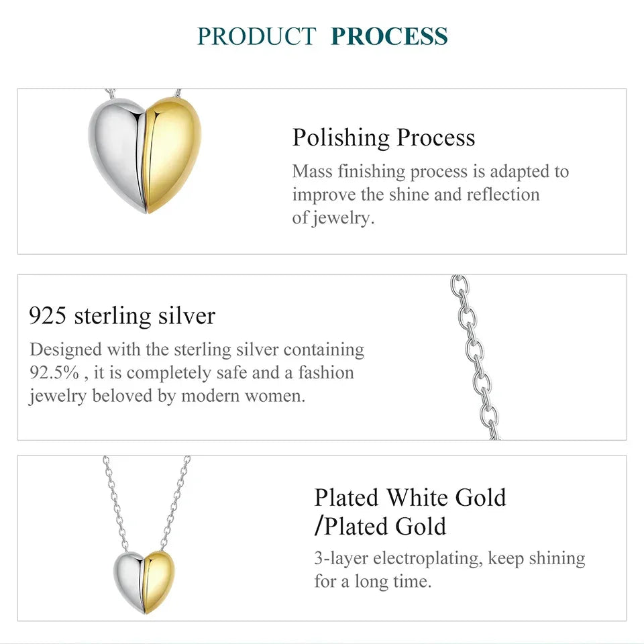644x644 pixels.
Task: Click the bold PROCESS word in the title
Action: (x=389, y=36)
